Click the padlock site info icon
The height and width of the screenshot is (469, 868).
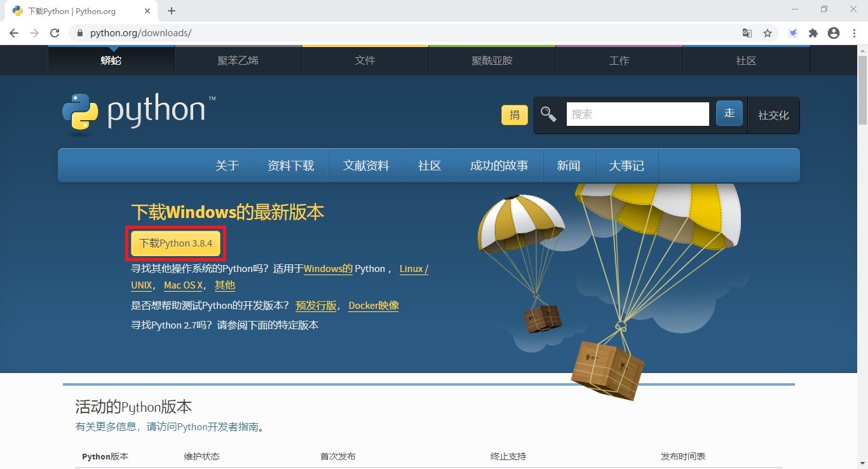pyautogui.click(x=79, y=33)
